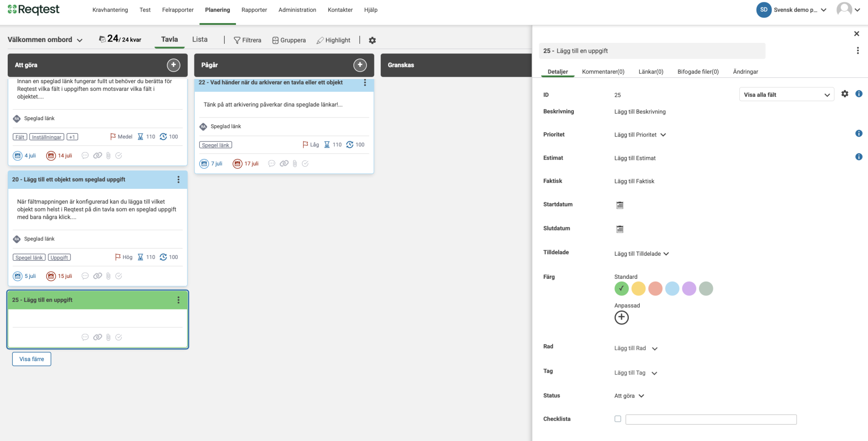The width and height of the screenshot is (868, 441).
Task: Switch to Lista view tab
Action: 200,39
